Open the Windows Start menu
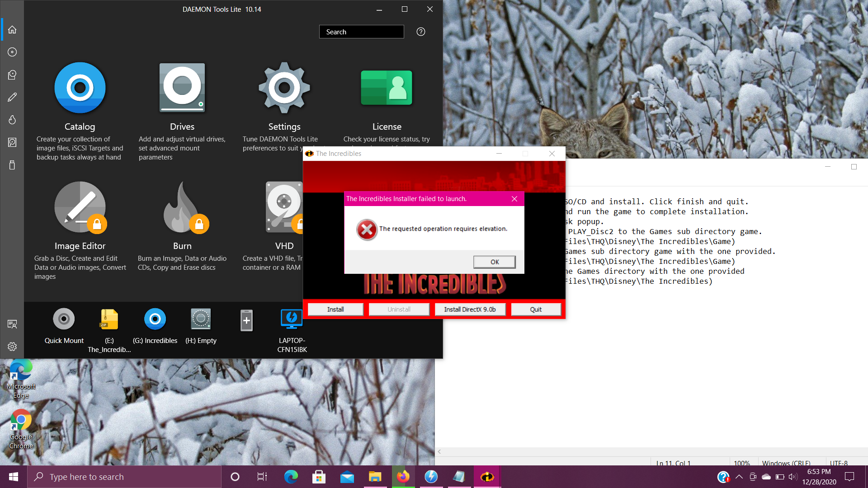The image size is (868, 488). [x=14, y=477]
